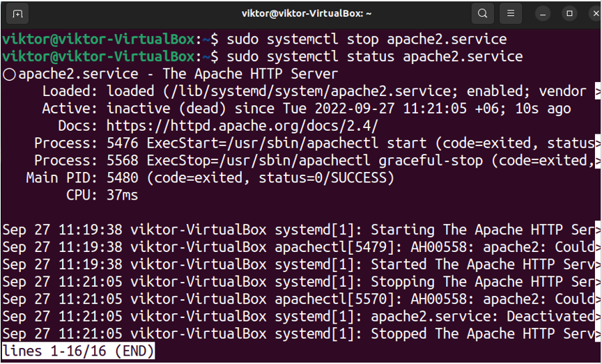This screenshot has height=364, width=602.
Task: Click the search magnifier icon in the title bar
Action: coord(482,14)
